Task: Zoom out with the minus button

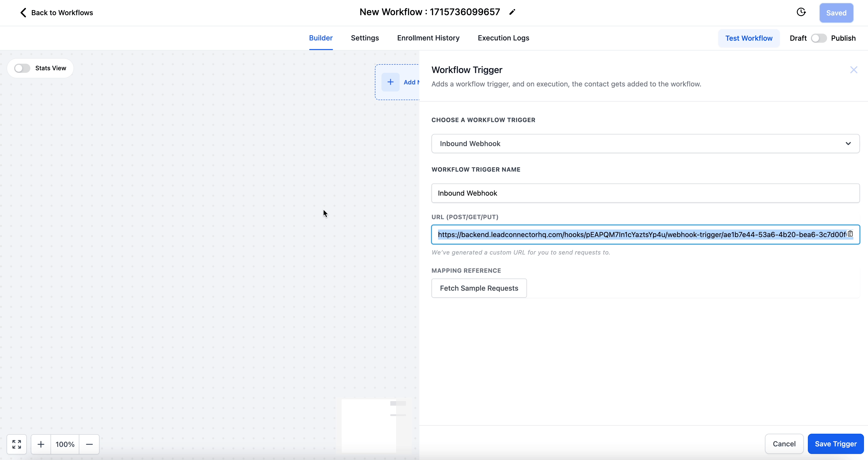Action: click(89, 444)
